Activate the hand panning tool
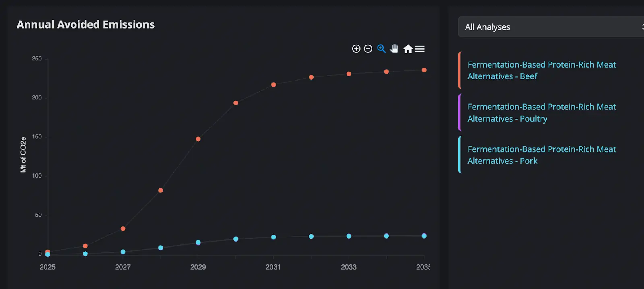The height and width of the screenshot is (289, 644). click(394, 49)
